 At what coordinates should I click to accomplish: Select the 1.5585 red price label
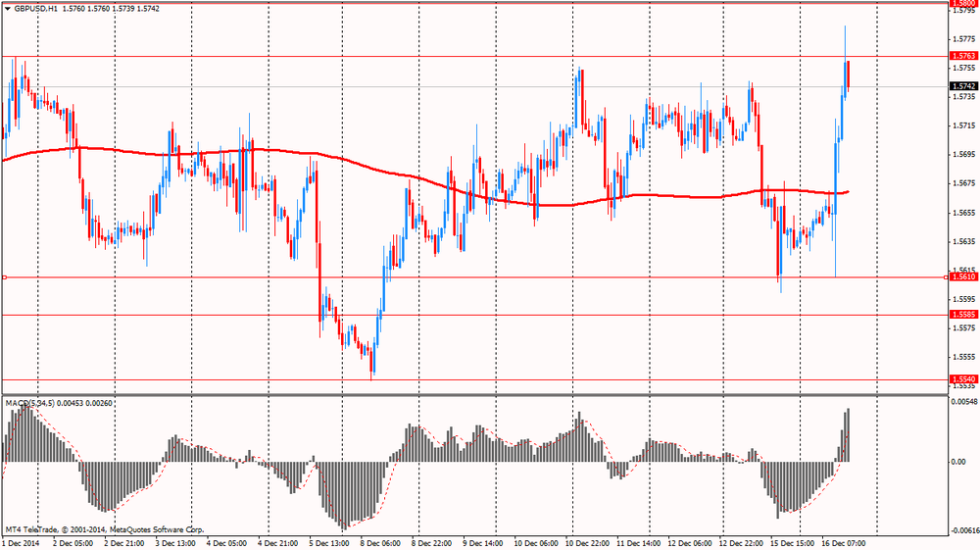point(962,315)
